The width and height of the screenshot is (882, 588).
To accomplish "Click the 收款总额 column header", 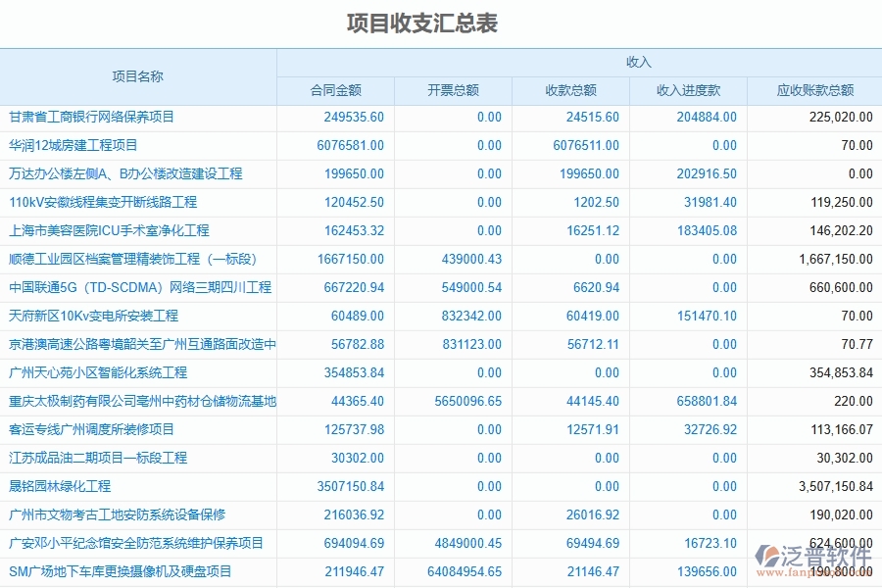I will [571, 88].
